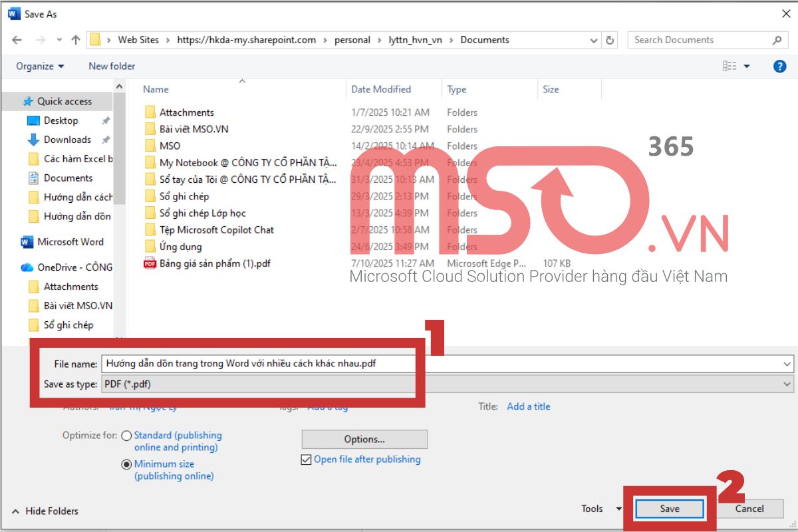Open Hướng dẫn cách folder shortcut
Viewport: 798px width, 532px height.
pos(70,198)
